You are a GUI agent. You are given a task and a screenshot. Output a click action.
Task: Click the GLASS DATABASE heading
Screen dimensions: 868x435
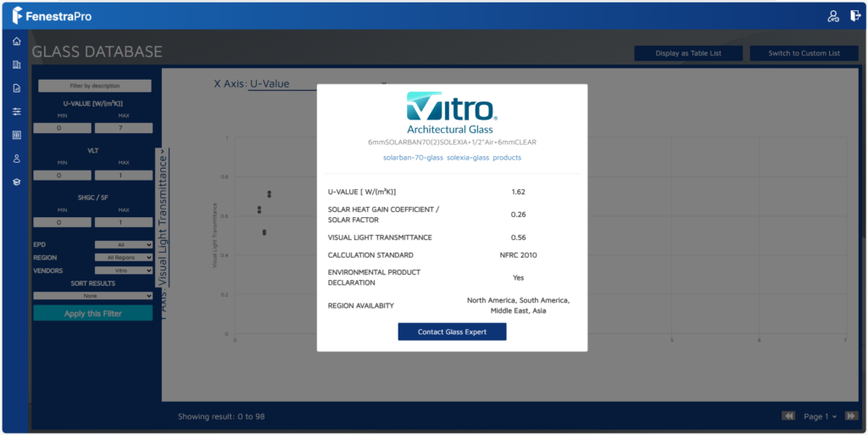97,52
